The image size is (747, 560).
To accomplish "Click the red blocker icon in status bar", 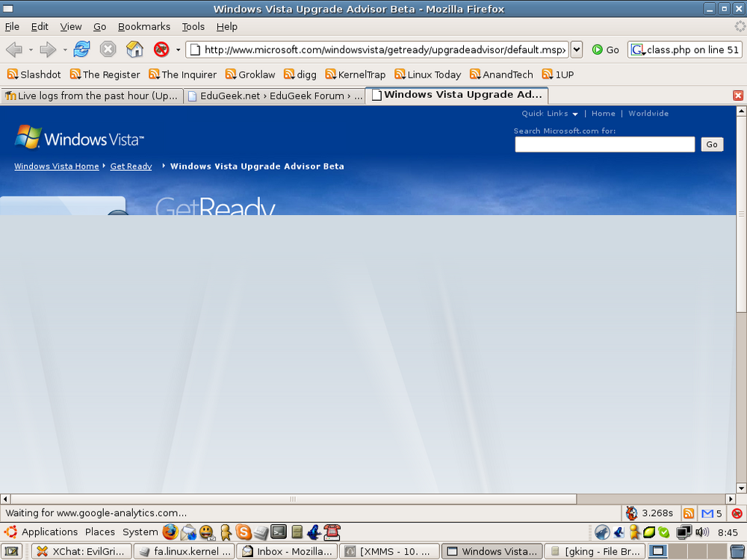I will 737,513.
